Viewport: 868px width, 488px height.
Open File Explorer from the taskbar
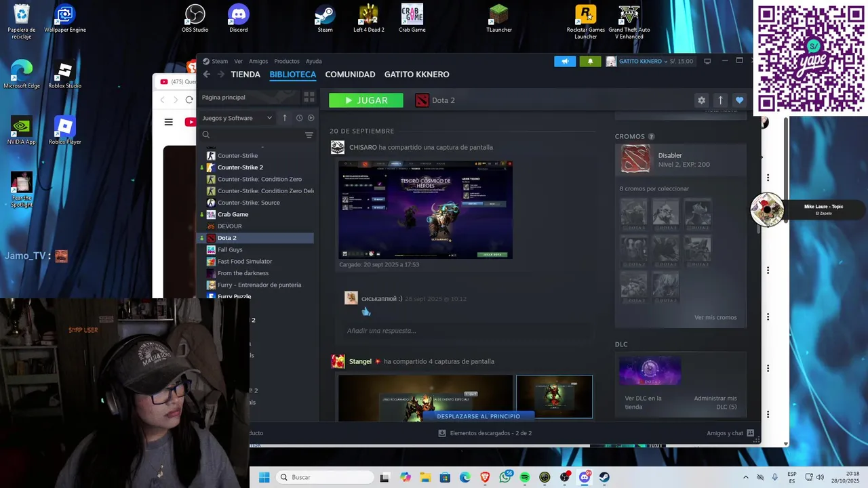[x=425, y=477]
